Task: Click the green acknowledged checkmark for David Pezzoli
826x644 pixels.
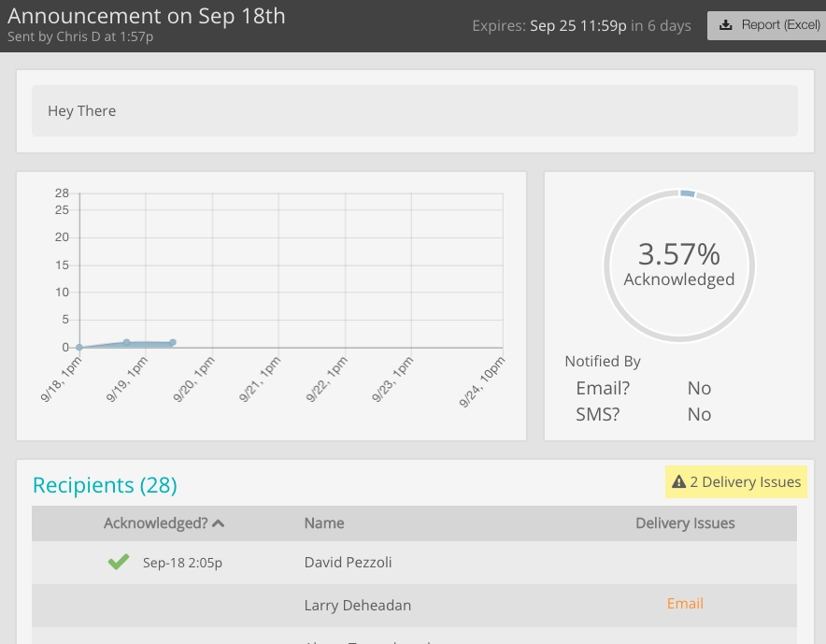Action: tap(119, 562)
